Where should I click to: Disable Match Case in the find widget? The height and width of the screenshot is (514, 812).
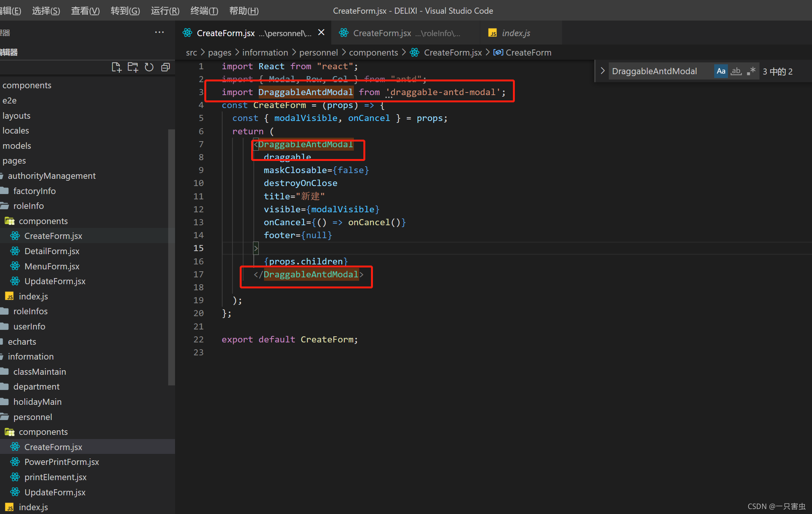pos(721,71)
